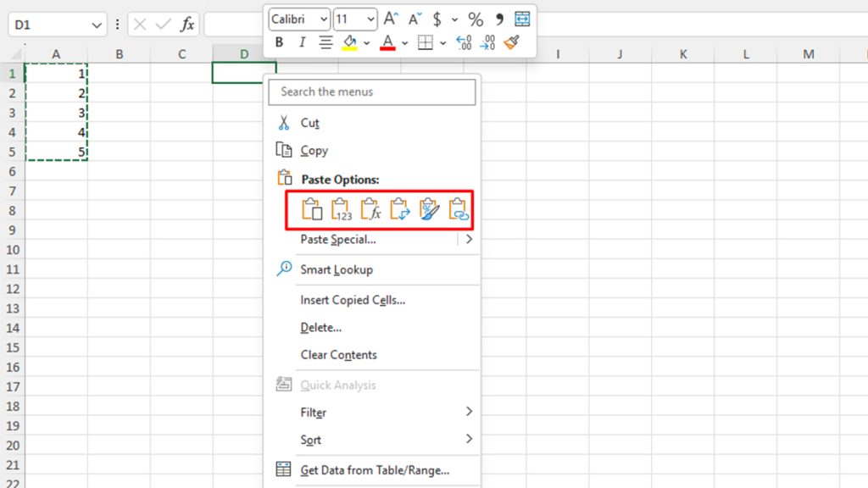The height and width of the screenshot is (488, 868).
Task: Select the Paste Transpose icon
Action: [399, 210]
